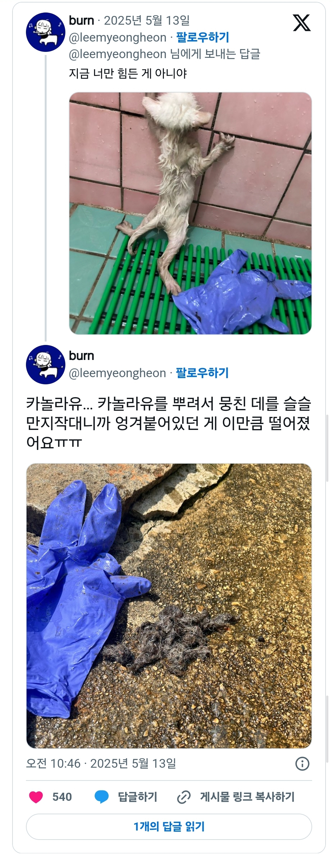Image resolution: width=334 pixels, height=868 pixels.
Task: Click the 1개의 답글 읽기 button
Action: coord(169,826)
